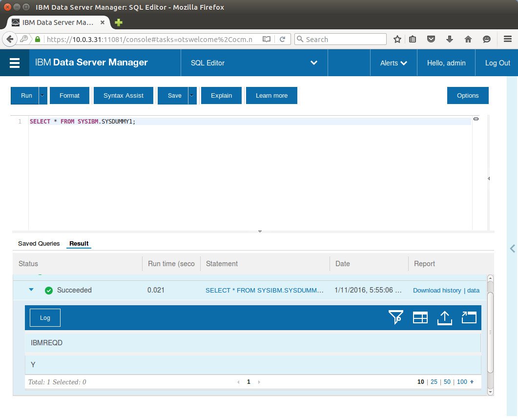Go to next results page arrow
Image resolution: width=518 pixels, height=420 pixels.
coord(259,382)
